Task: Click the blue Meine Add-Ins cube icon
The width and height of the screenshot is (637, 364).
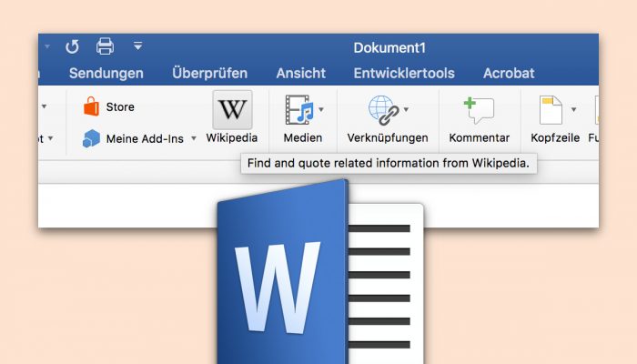Action: (91, 138)
